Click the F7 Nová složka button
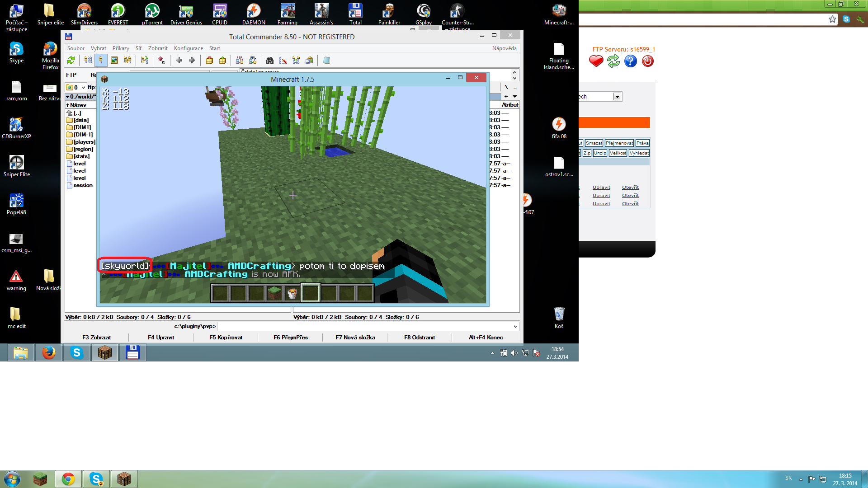Viewport: 868px width, 488px height. 355,338
